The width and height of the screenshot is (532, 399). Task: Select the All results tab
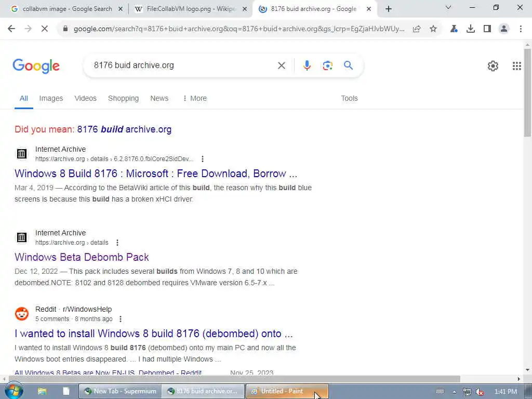24,98
